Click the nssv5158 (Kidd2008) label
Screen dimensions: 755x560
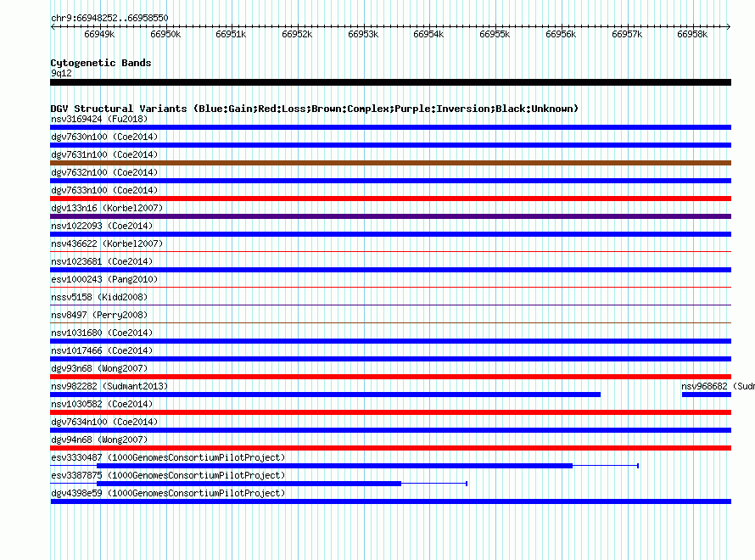(x=99, y=297)
